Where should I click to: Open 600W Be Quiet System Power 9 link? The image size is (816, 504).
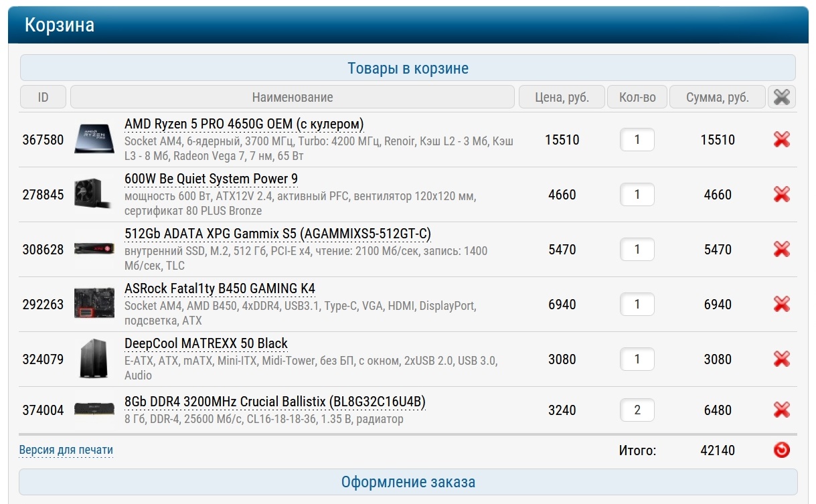(212, 179)
